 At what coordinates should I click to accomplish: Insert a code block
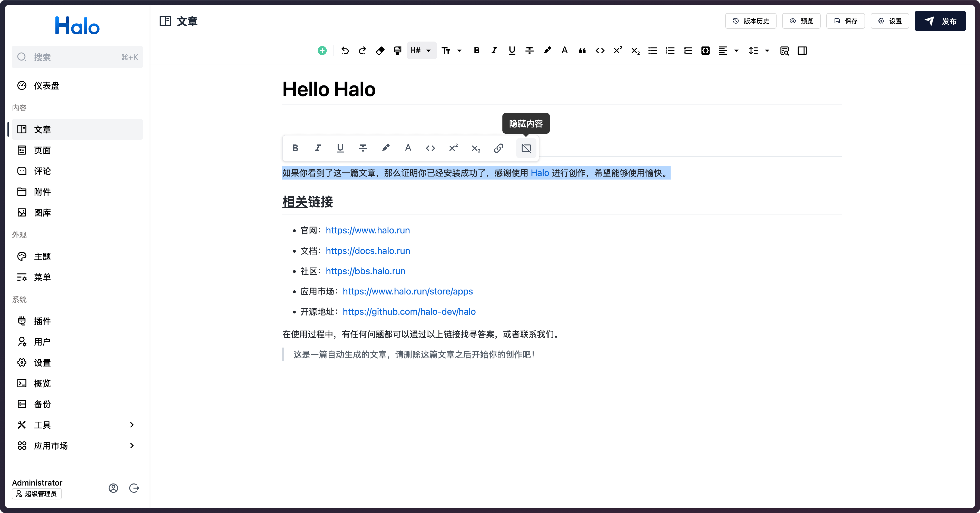705,51
